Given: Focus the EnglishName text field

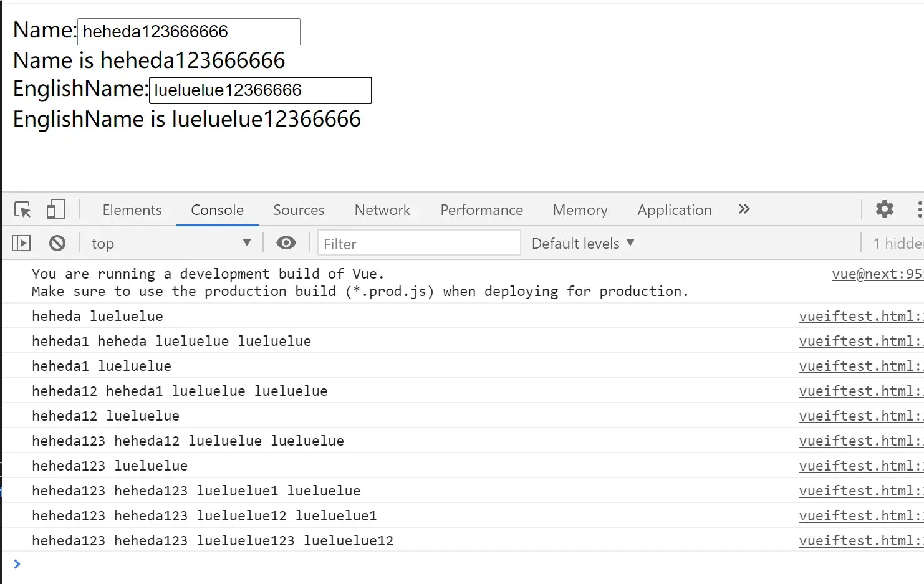Looking at the screenshot, I should pos(261,90).
